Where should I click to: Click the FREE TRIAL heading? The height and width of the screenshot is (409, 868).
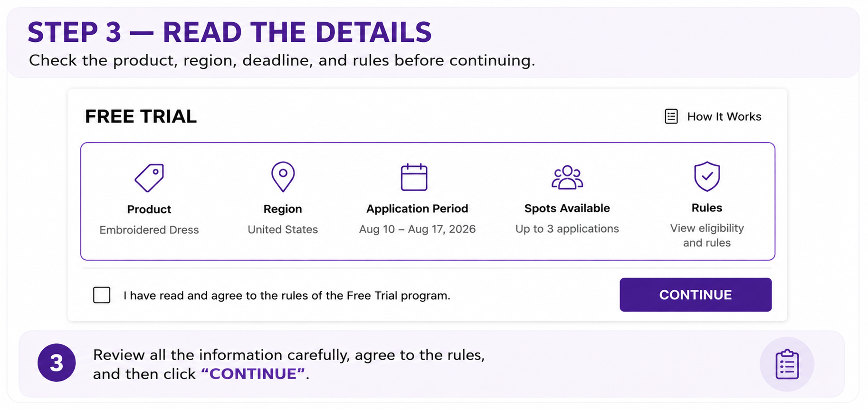point(141,116)
